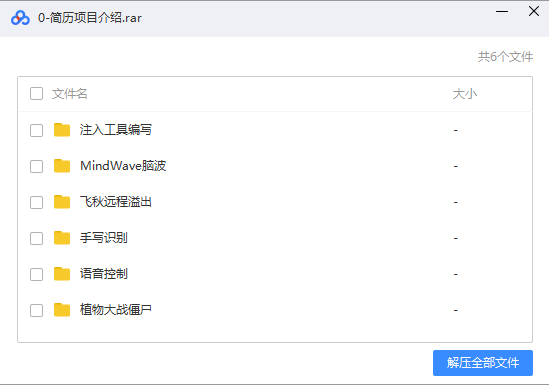549x385 pixels.
Task: Click folder icon of 植物大战僵尸
Action: 62,310
